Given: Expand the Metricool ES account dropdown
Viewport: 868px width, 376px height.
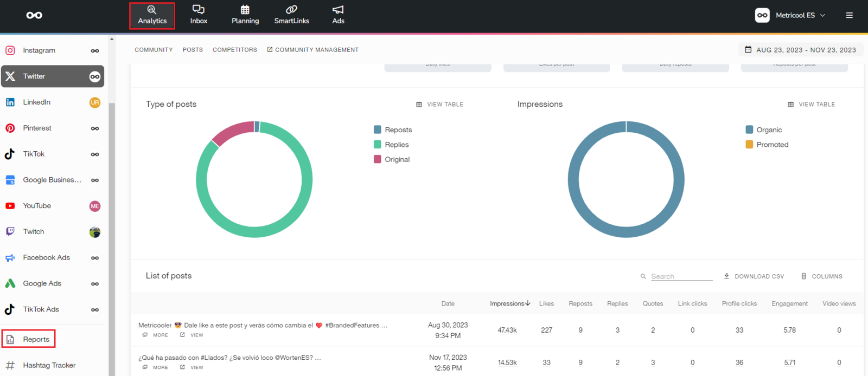Looking at the screenshot, I should coord(800,15).
